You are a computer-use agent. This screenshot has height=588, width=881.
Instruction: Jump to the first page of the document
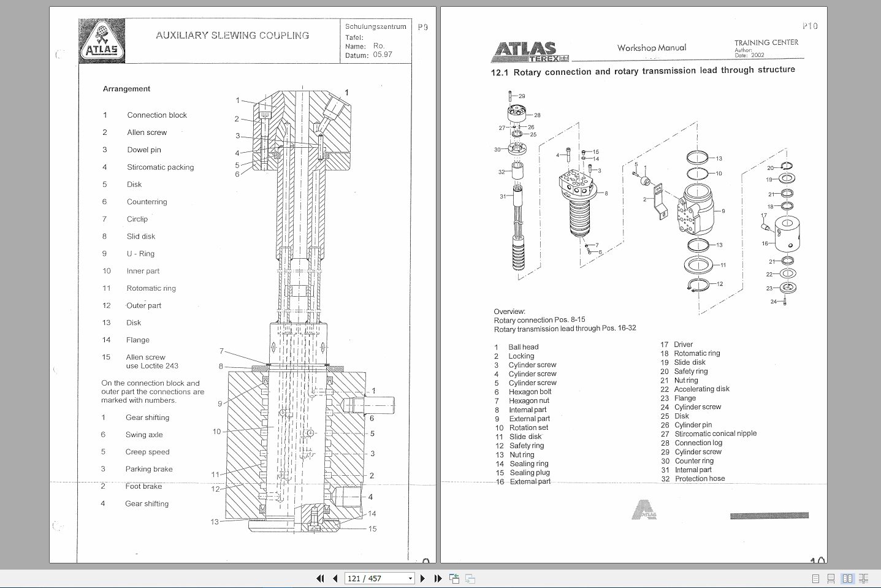[320, 578]
